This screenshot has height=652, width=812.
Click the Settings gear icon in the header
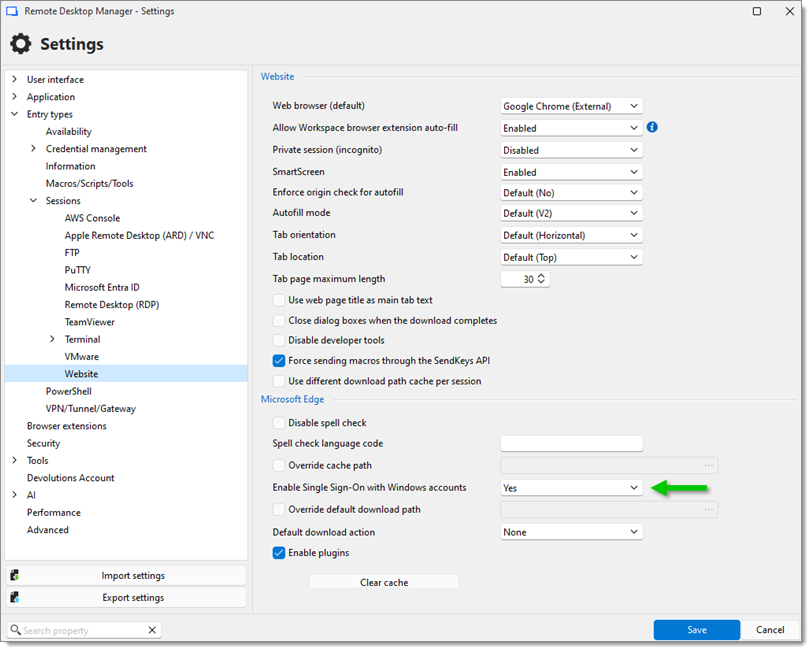pyautogui.click(x=22, y=44)
